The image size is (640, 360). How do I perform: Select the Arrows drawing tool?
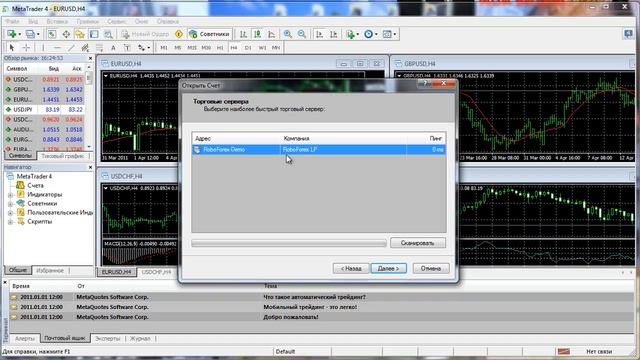point(141,48)
